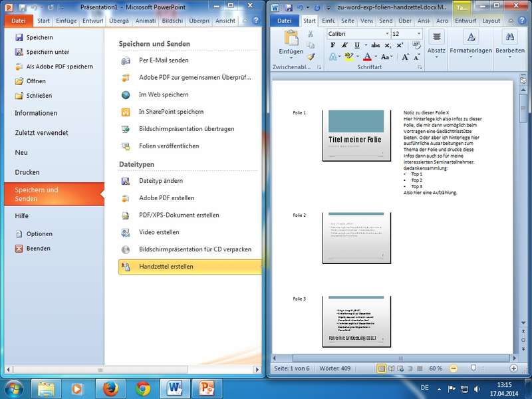Open the font size dropdown
Screen dimensions: 532x399
418,33
